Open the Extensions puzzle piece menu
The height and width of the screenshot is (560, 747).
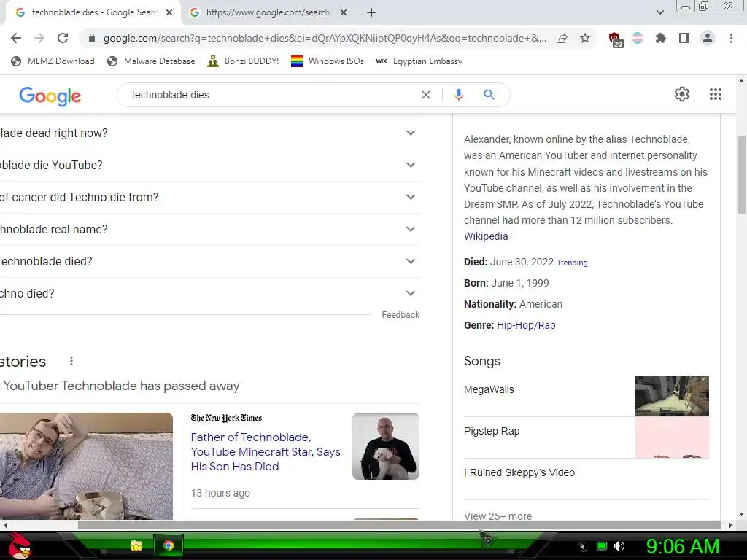(x=660, y=38)
